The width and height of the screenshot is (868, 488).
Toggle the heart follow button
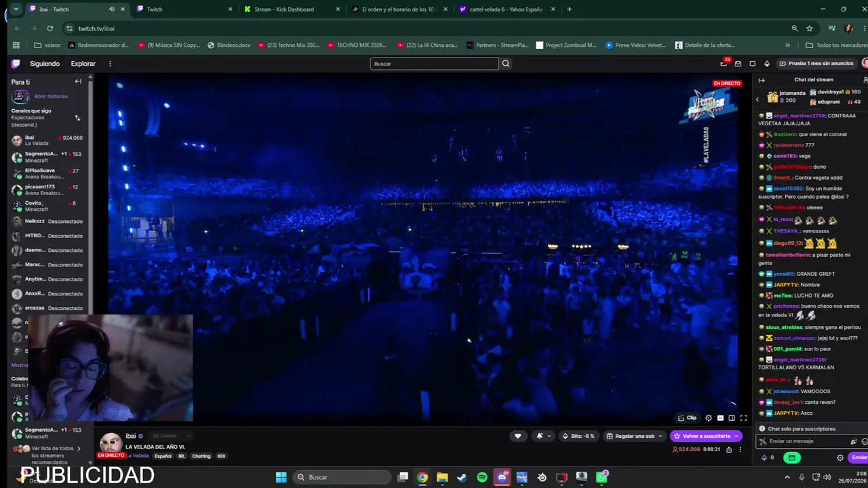click(518, 436)
